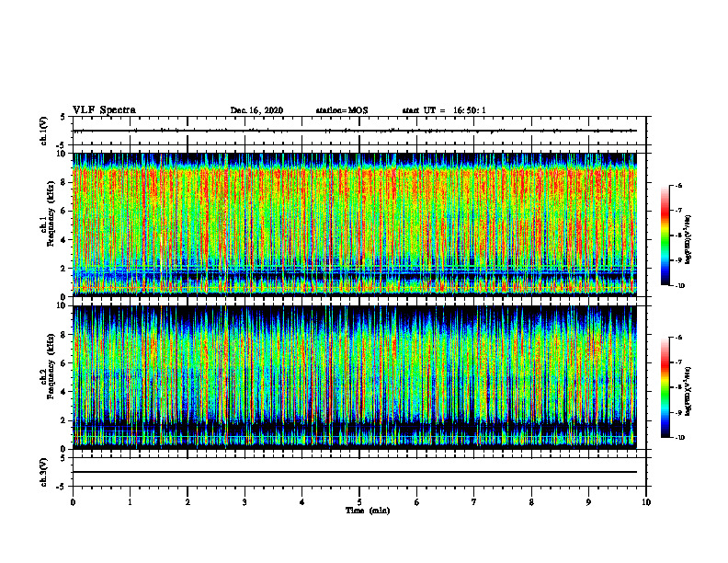Click time axis tick label "6"
This screenshot has height=563, width=728.
417,502
